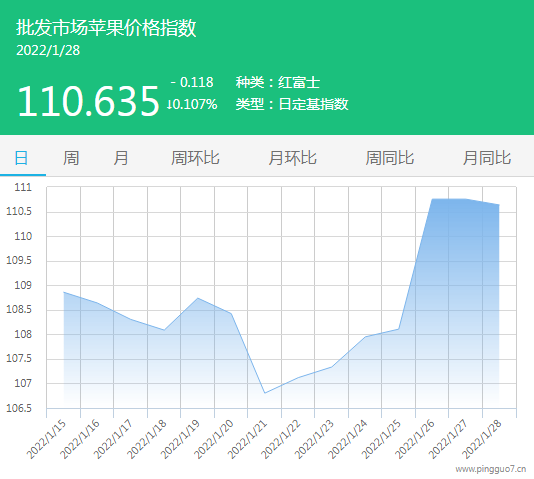Click the 110.635 index value
The width and height of the screenshot is (534, 479).
[x=88, y=101]
